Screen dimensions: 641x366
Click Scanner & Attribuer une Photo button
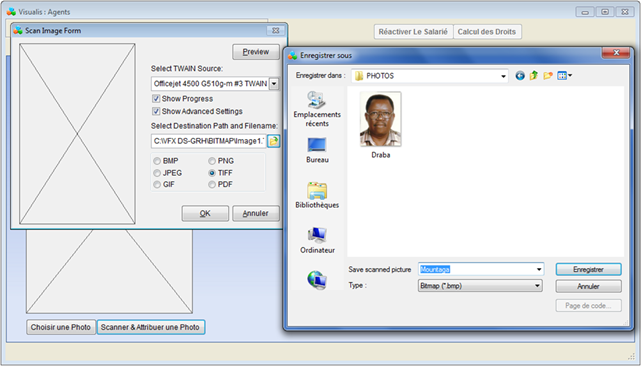pyautogui.click(x=150, y=327)
